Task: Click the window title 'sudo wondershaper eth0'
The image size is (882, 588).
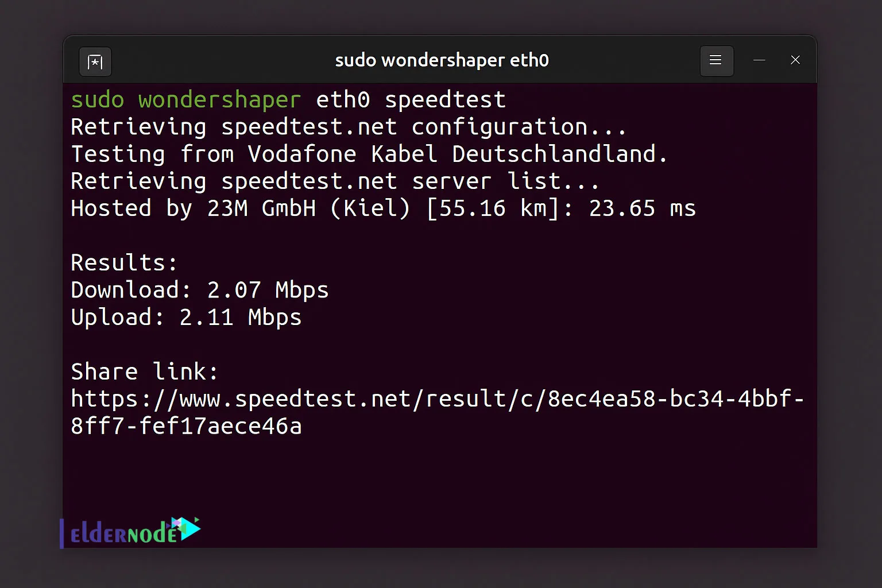Action: coord(442,60)
